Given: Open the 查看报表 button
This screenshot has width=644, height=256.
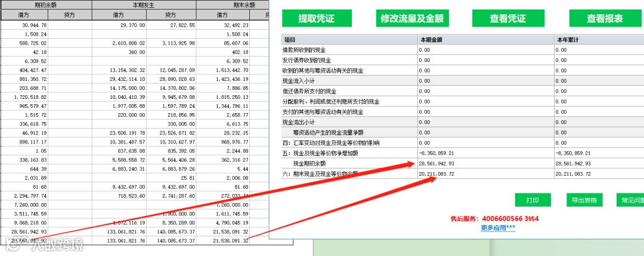Looking at the screenshot, I should point(605,18).
